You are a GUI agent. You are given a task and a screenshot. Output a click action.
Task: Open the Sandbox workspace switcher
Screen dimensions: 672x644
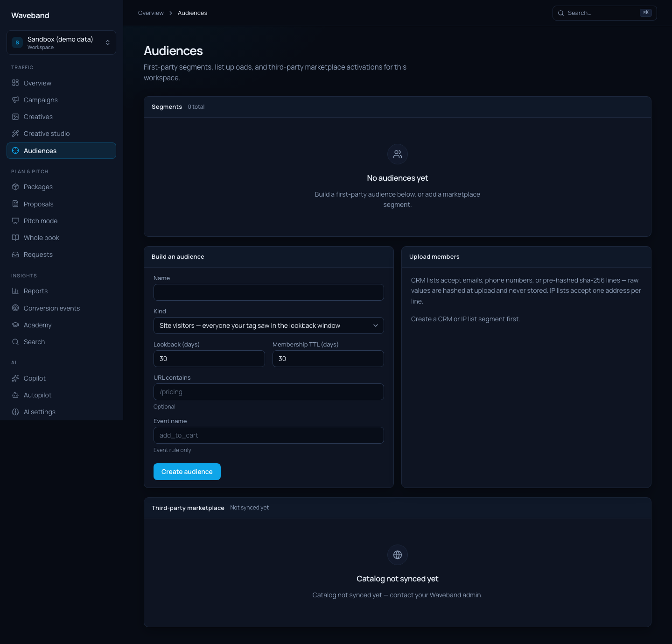coord(61,42)
